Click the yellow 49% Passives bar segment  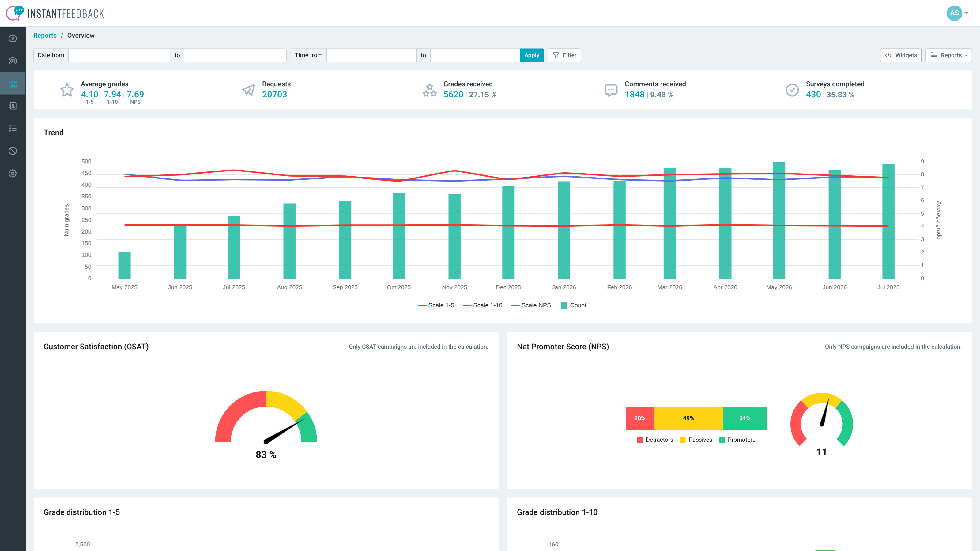688,418
